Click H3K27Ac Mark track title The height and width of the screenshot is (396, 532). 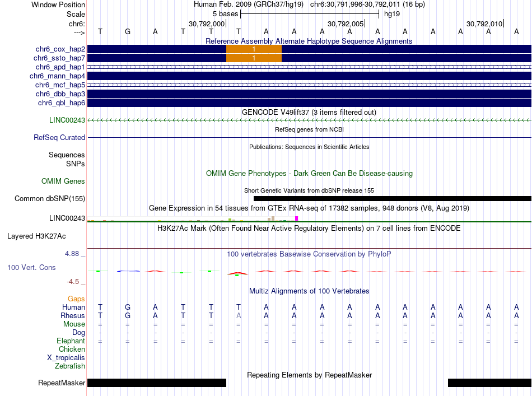pyautogui.click(x=309, y=228)
